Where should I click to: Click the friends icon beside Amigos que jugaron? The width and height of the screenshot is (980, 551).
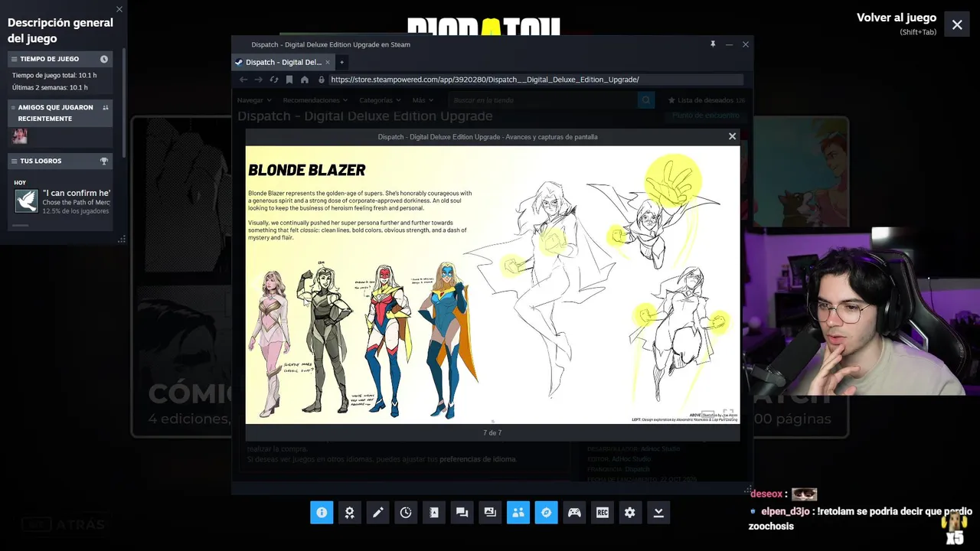[106, 108]
